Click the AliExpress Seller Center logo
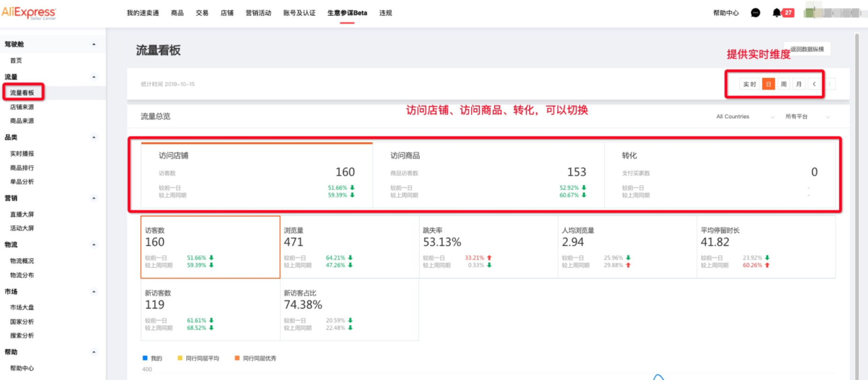Image resolution: width=868 pixels, height=380 pixels. pyautogui.click(x=29, y=13)
